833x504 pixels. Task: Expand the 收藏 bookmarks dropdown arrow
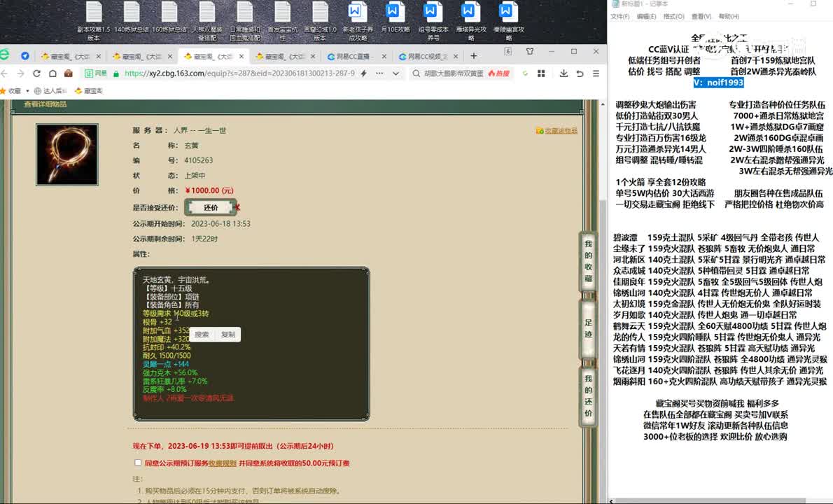27,91
